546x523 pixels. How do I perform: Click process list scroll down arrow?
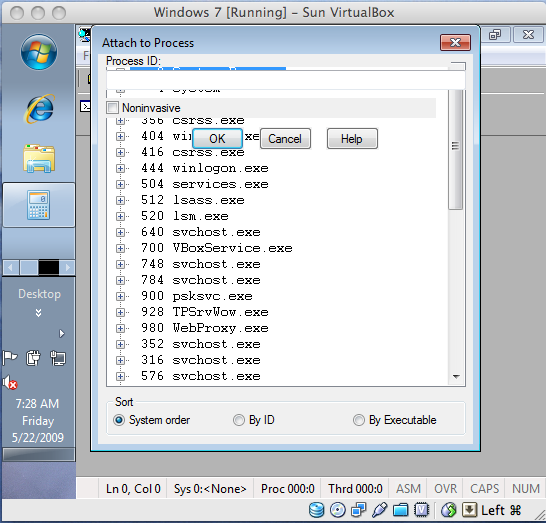point(456,376)
